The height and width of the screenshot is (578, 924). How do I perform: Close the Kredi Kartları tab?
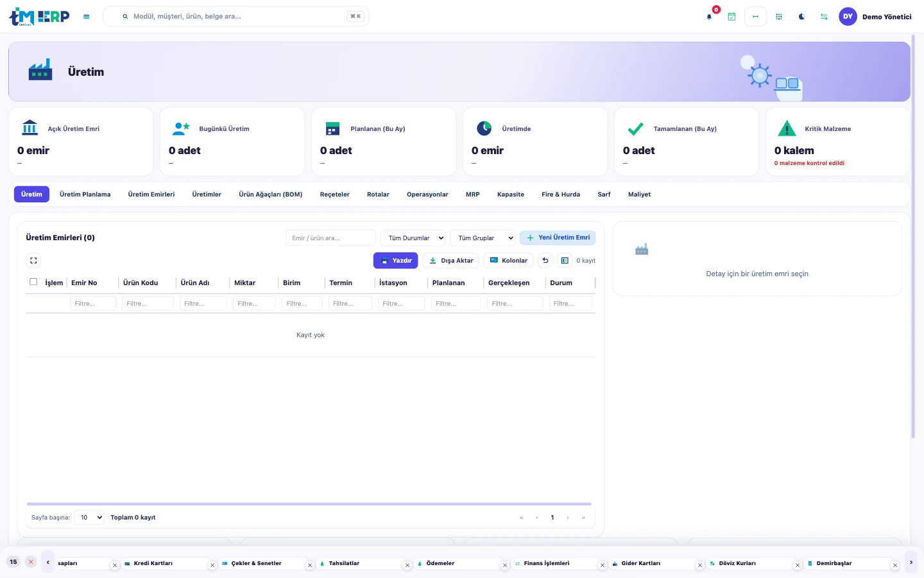[212, 566]
